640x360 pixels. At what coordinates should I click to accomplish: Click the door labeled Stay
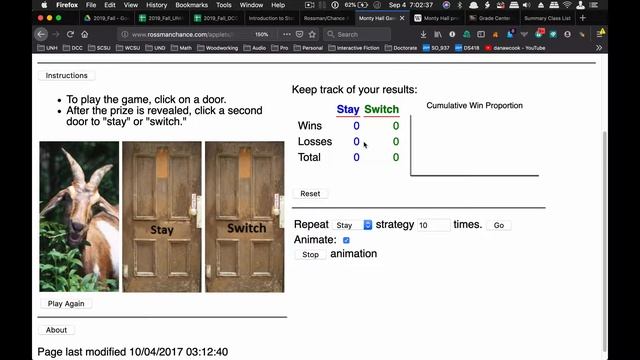point(162,217)
